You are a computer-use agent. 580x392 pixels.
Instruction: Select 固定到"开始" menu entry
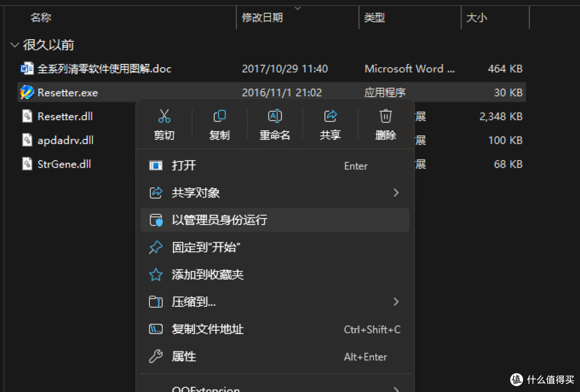tap(275, 248)
